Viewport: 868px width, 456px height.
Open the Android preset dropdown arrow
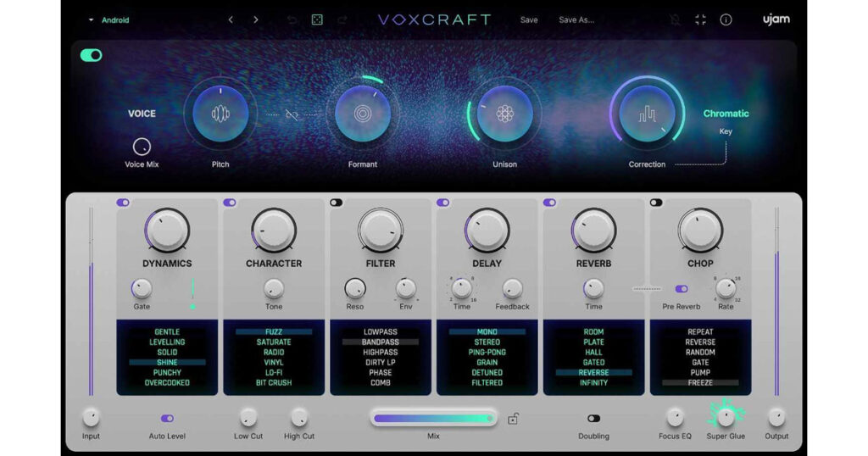pos(91,20)
